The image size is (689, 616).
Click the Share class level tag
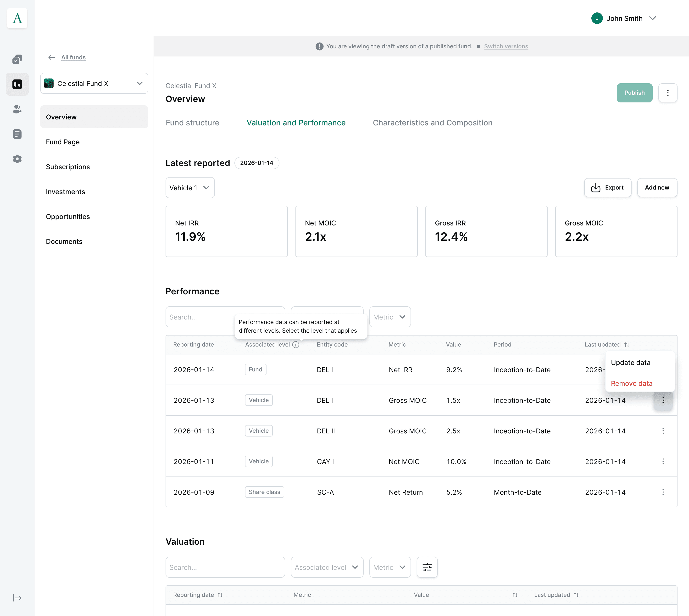264,492
